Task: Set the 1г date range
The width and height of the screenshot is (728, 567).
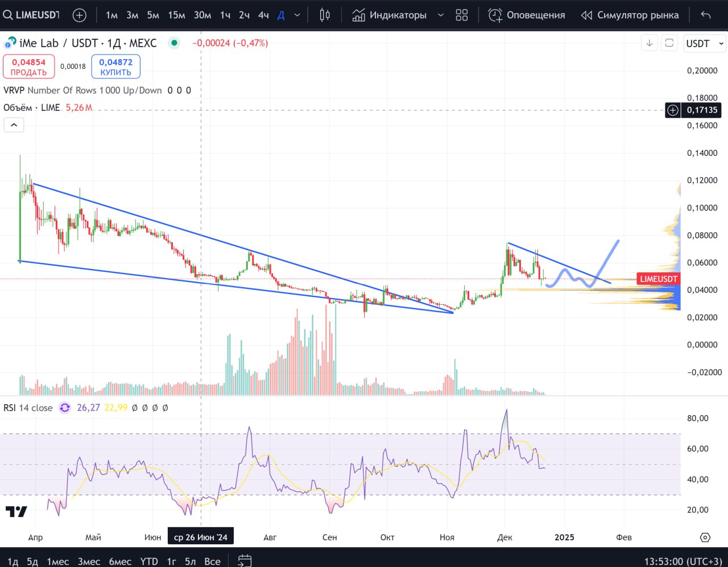Action: (x=171, y=561)
